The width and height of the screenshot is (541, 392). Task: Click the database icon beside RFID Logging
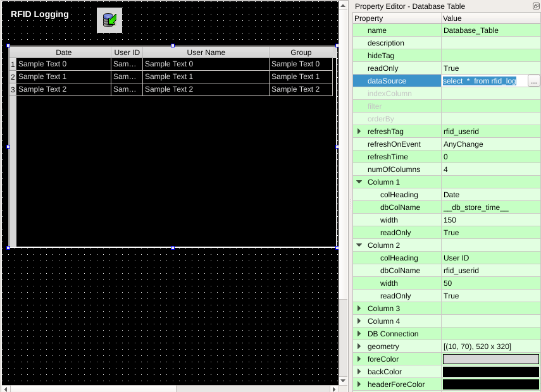(109, 20)
